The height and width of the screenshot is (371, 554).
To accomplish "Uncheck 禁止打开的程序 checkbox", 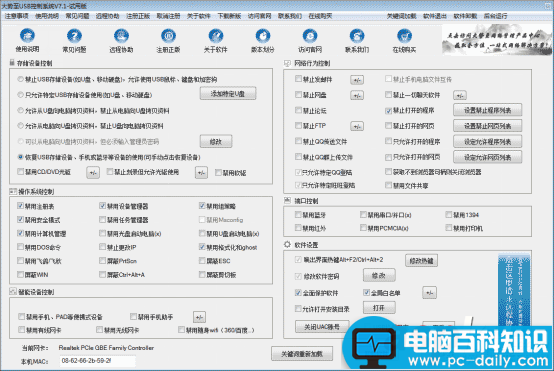I will coord(389,111).
